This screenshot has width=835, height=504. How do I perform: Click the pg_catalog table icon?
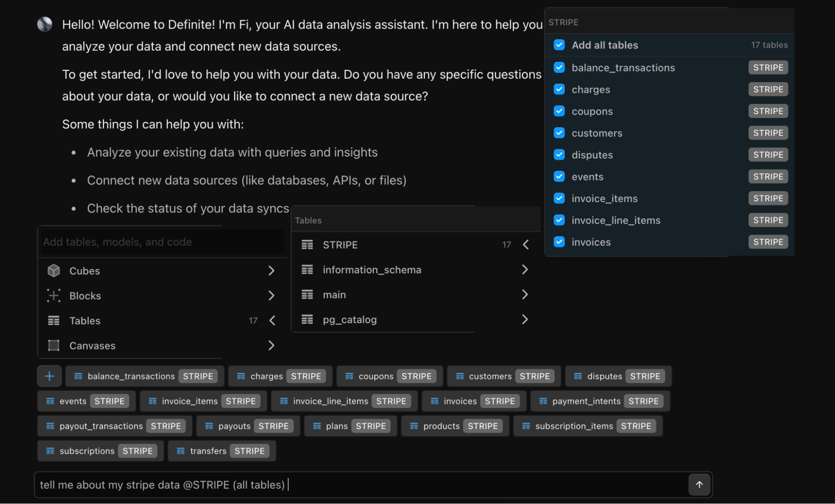(x=307, y=320)
